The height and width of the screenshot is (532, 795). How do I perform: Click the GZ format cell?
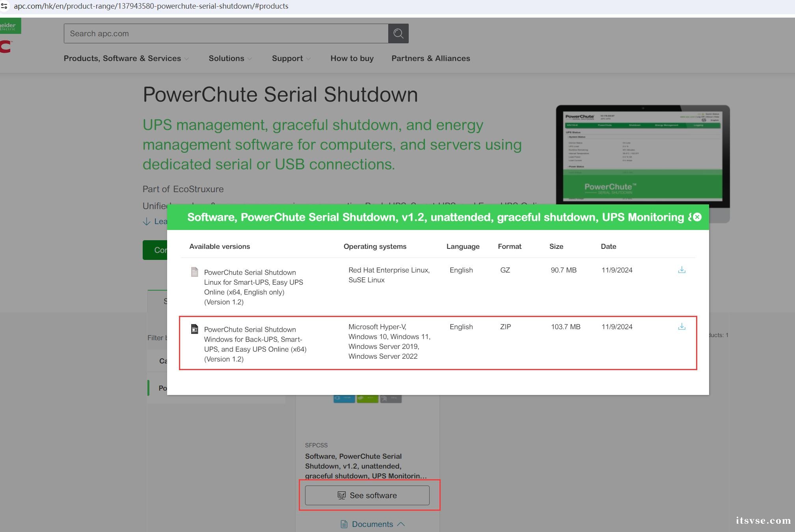click(505, 270)
